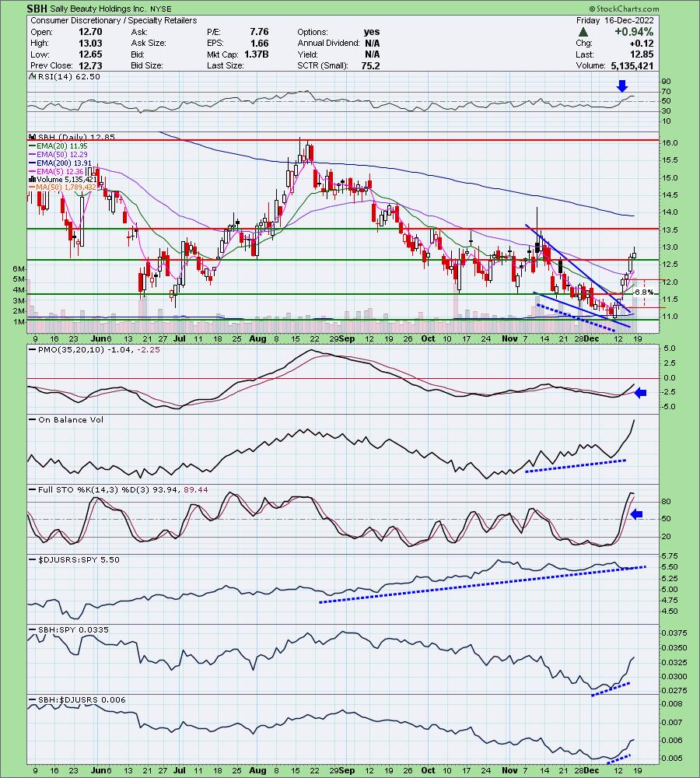Click the RSI(14) 62.50 panel label
700x778 pixels.
click(68, 76)
